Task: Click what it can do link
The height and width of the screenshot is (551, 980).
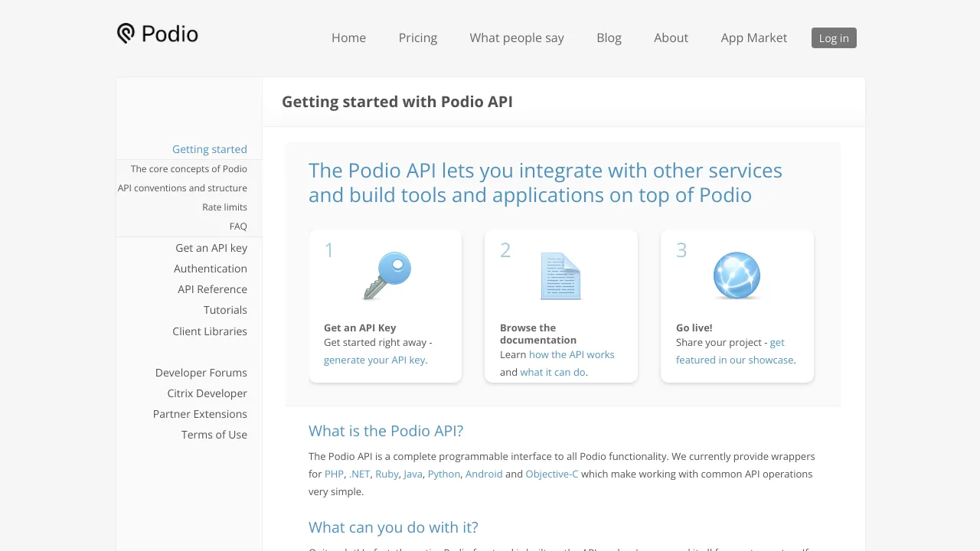Action: click(553, 372)
